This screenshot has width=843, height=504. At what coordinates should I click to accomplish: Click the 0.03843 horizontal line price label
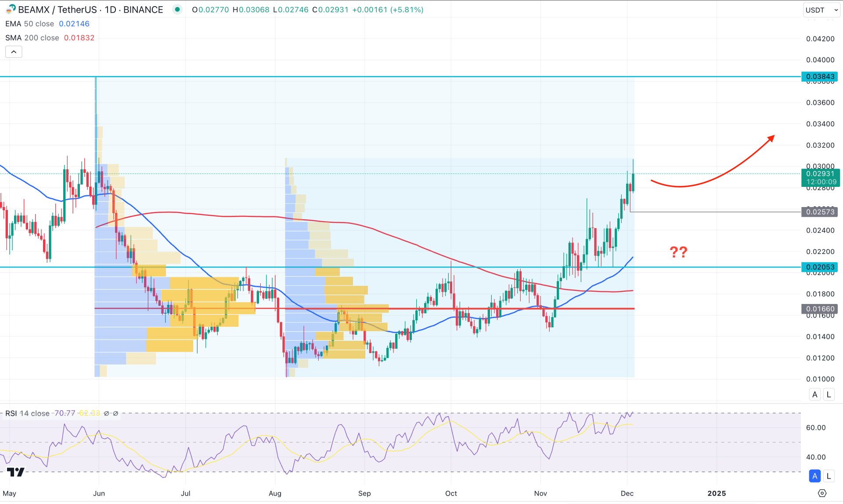tap(820, 76)
